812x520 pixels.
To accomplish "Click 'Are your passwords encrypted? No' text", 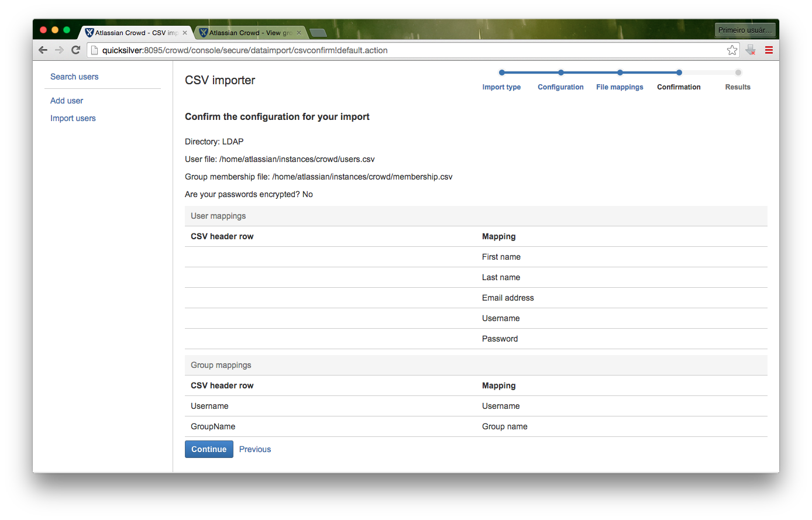I will click(x=249, y=194).
